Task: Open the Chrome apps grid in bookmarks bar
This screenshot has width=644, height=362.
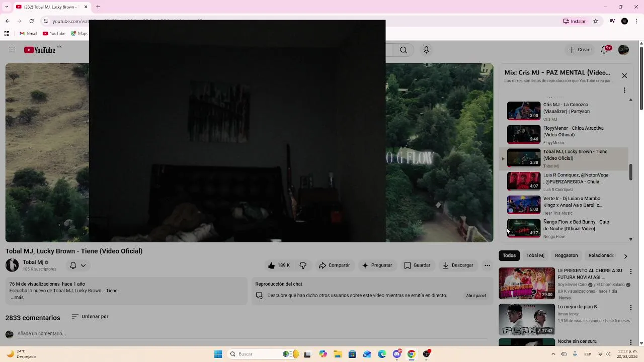Action: (7, 34)
